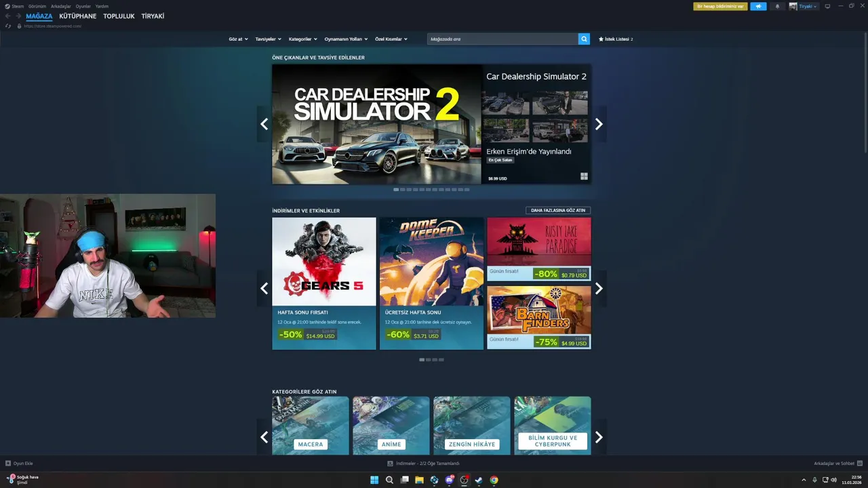Browse BİLİM KURGU VE CYBERPUNK category card
Viewport: 868px width, 488px height.
click(553, 426)
